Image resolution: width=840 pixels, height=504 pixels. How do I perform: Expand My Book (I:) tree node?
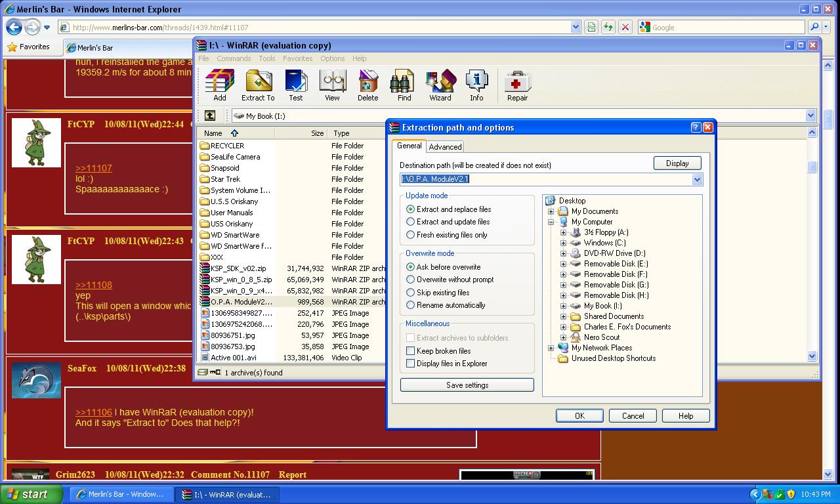tap(563, 306)
